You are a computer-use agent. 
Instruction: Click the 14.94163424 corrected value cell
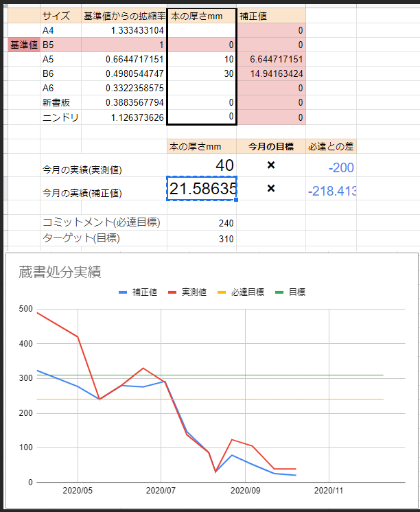tap(271, 73)
